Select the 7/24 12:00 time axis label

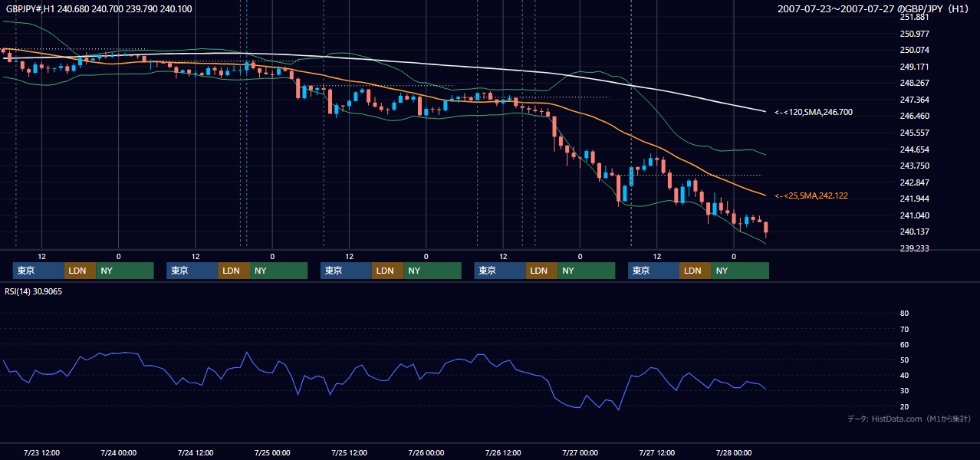pos(195,452)
